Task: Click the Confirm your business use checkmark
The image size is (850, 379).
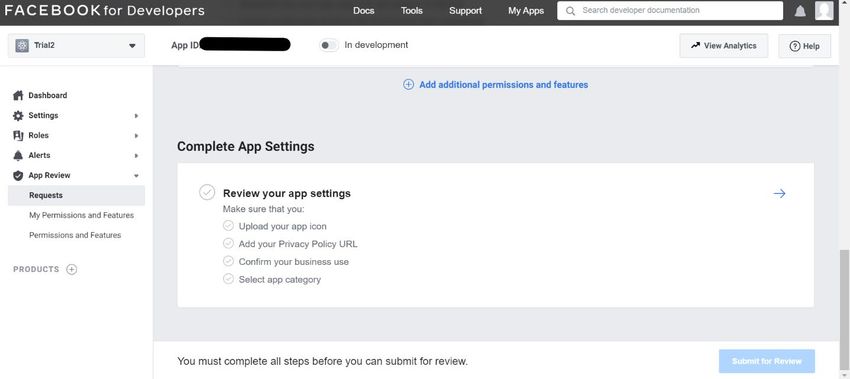Action: pos(228,261)
